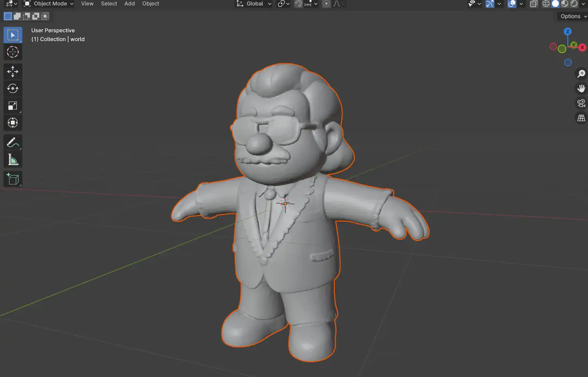Click the green Y axis gizmo ball
The image size is (588, 377).
point(574,45)
